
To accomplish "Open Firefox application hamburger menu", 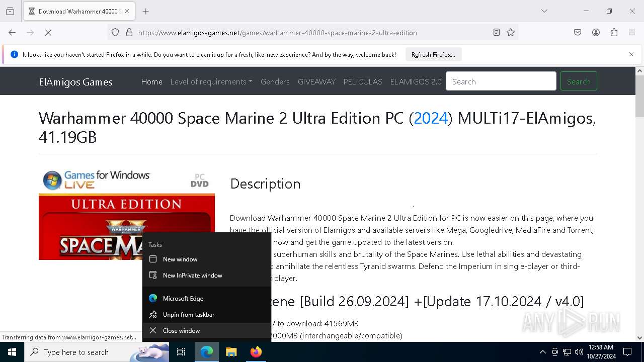I will 632,33.
